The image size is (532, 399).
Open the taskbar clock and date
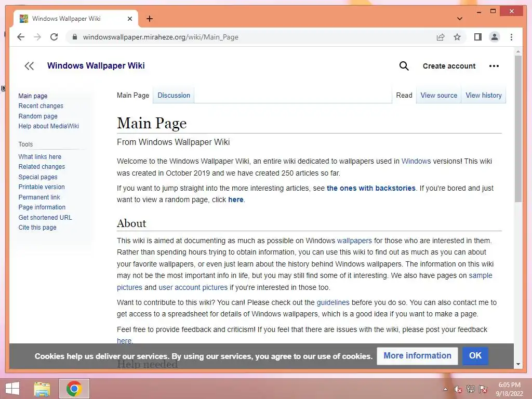509,389
